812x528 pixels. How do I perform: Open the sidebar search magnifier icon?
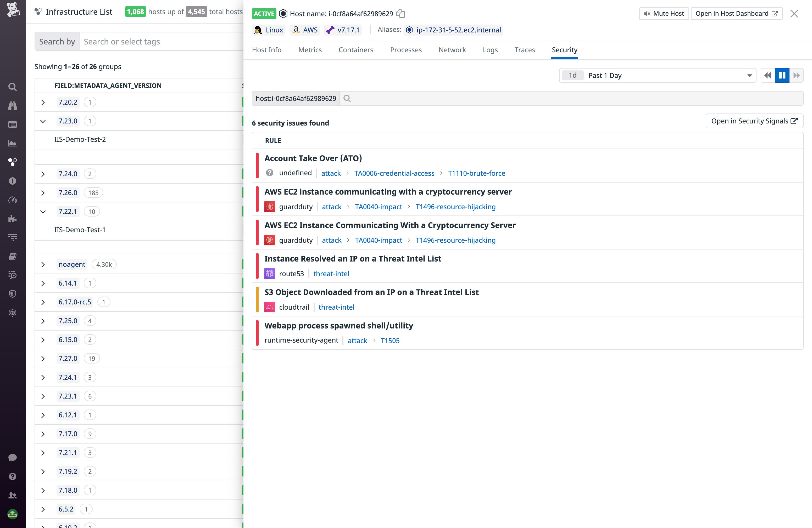tap(13, 87)
